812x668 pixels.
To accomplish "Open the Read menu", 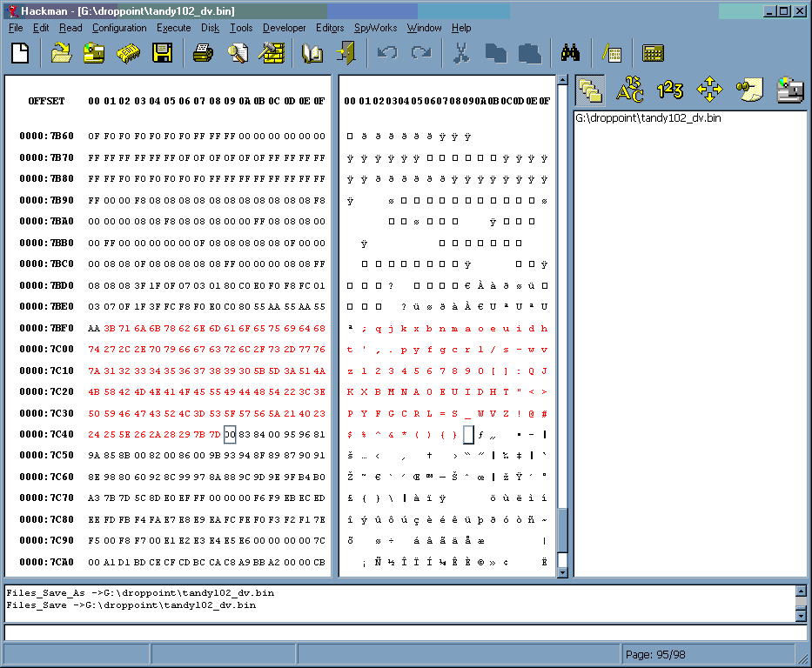I will [70, 28].
